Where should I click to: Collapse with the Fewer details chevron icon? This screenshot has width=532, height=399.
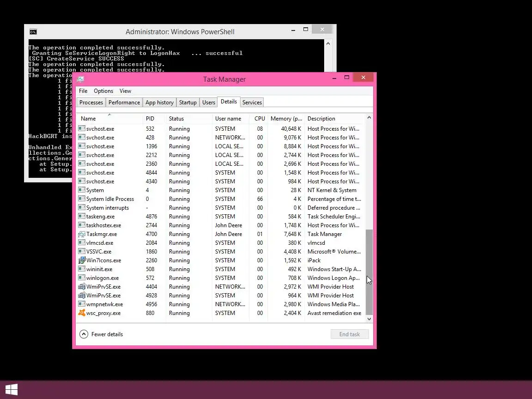(84, 334)
